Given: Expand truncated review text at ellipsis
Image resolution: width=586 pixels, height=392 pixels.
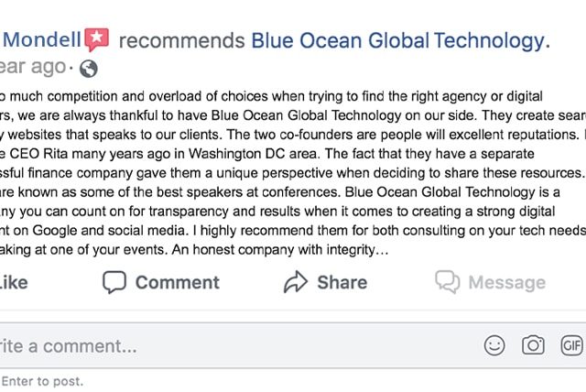Looking at the screenshot, I should tap(382, 250).
